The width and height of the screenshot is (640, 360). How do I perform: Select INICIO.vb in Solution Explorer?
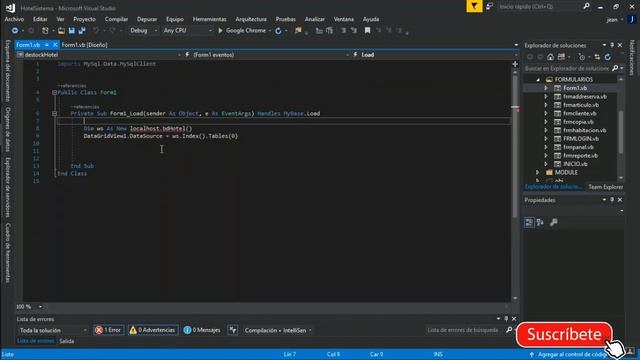point(575,164)
